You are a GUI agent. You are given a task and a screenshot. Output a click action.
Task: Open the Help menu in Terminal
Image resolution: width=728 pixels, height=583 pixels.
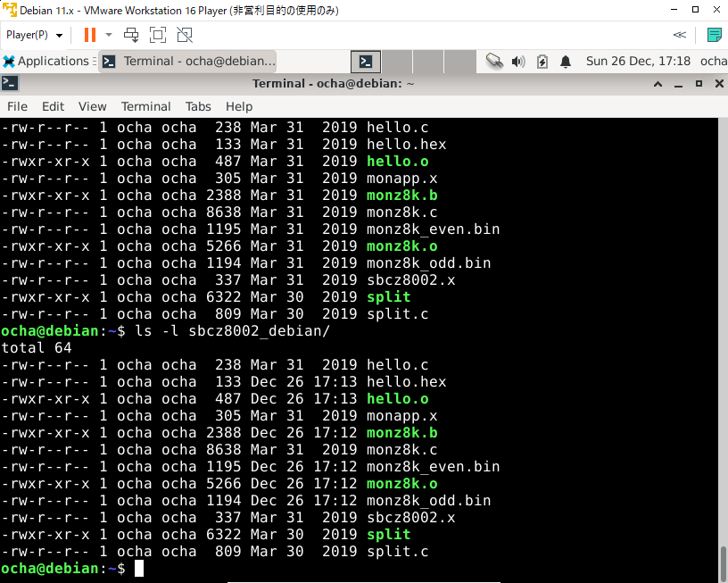tap(237, 106)
